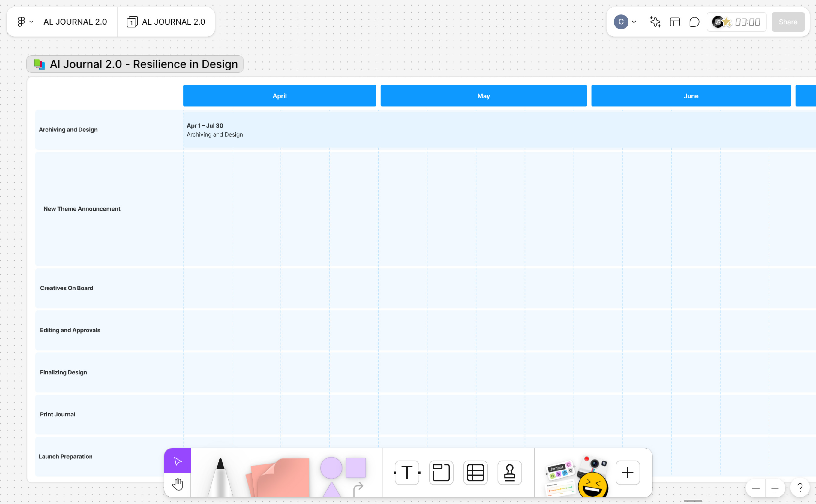The height and width of the screenshot is (504, 816).
Task: Open the AL JOURNAL 2.0 page tab
Action: click(x=166, y=22)
